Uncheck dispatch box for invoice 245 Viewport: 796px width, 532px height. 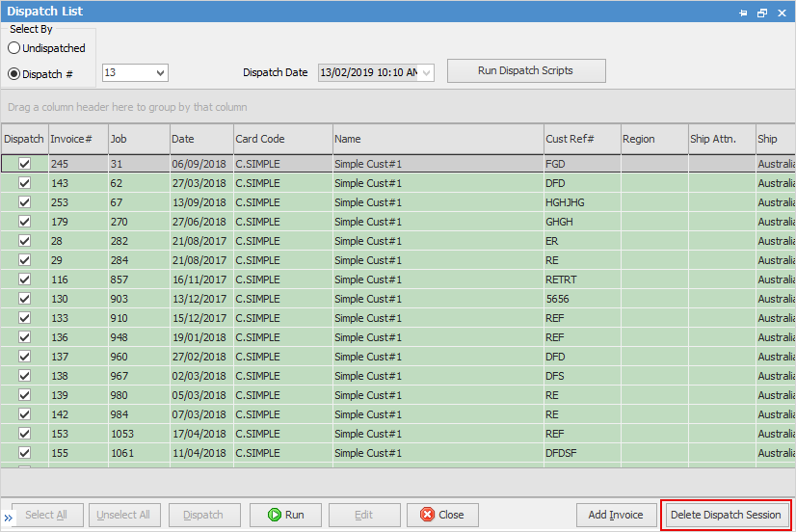(24, 164)
